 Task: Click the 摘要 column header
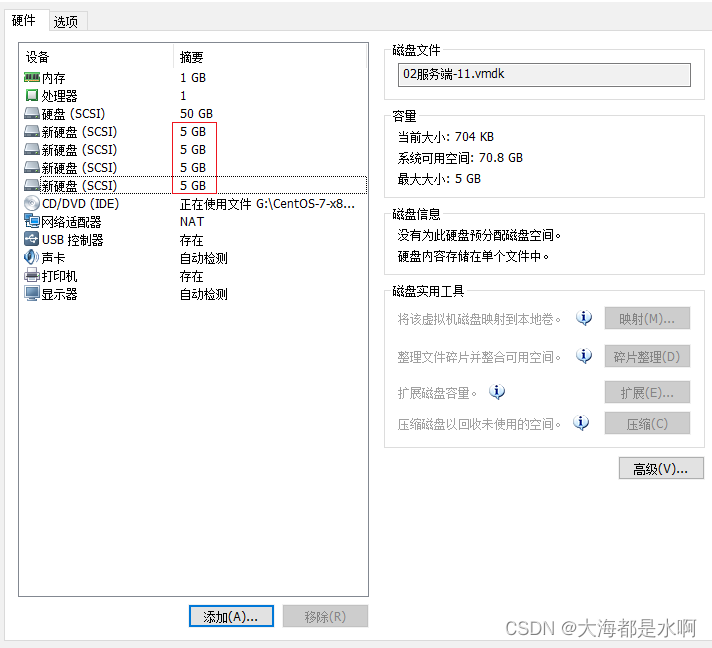191,57
